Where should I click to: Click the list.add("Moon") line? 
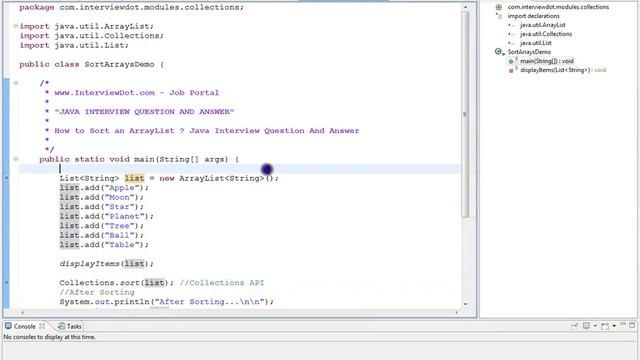(102, 197)
